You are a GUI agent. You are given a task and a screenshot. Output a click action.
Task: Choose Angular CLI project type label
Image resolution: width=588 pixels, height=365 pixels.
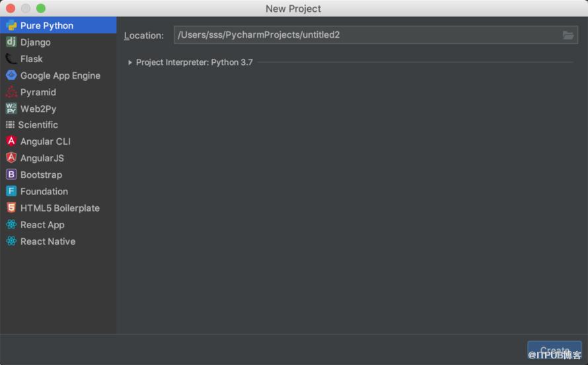point(46,142)
